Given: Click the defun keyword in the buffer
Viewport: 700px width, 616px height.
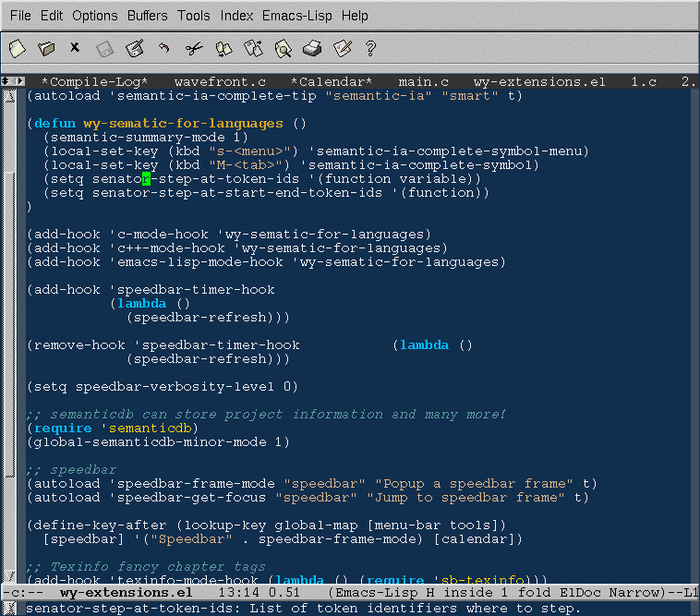Looking at the screenshot, I should tap(54, 123).
